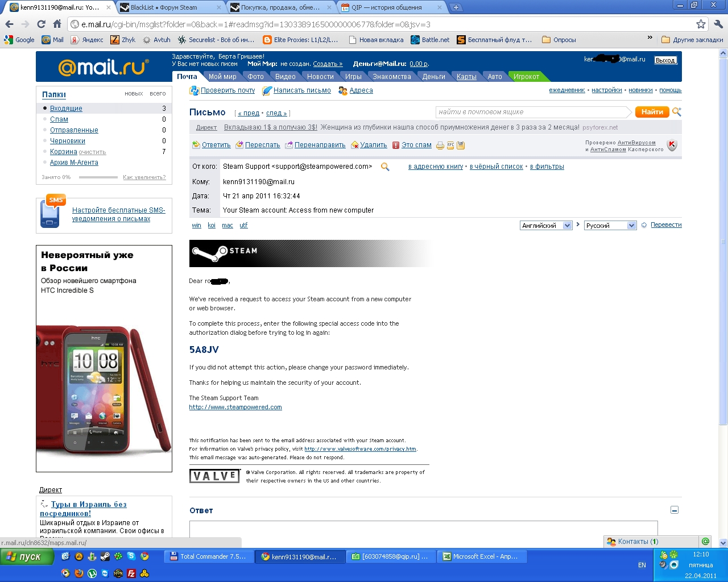Click inside the reply text area
Image resolution: width=728 pixels, height=582 pixels.
[x=423, y=529]
